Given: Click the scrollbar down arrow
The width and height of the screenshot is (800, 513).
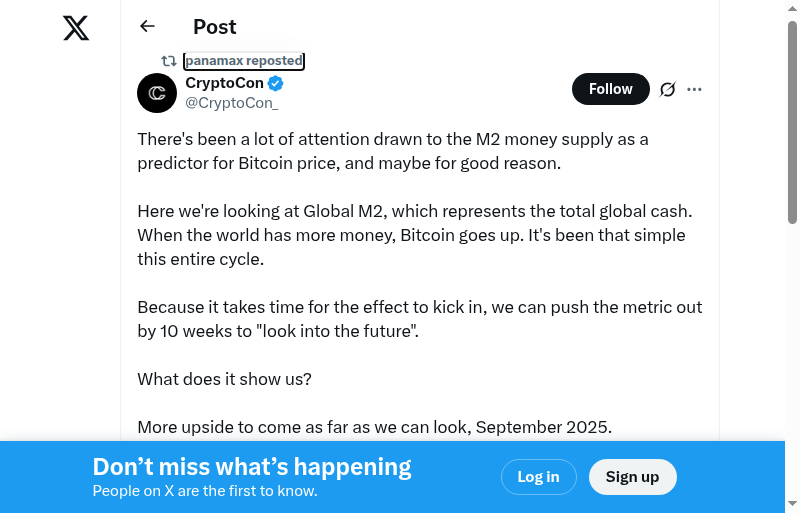Looking at the screenshot, I should click(x=792, y=504).
